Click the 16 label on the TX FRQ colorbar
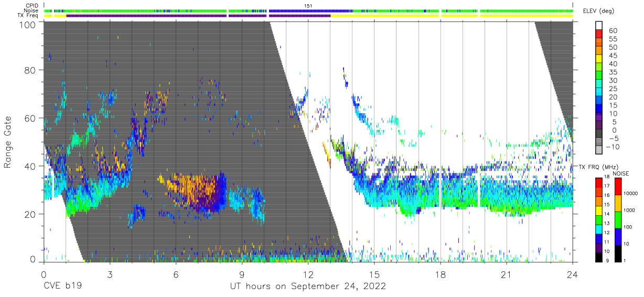644x297 pixels. click(606, 195)
